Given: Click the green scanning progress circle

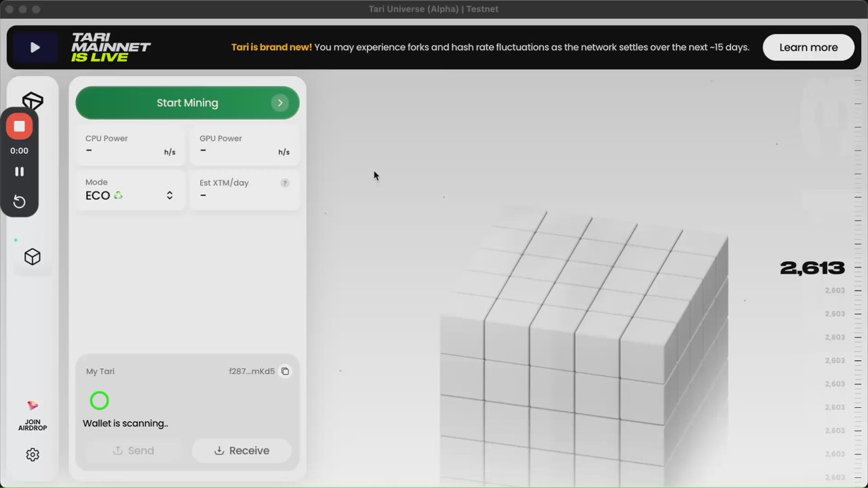Looking at the screenshot, I should [99, 400].
